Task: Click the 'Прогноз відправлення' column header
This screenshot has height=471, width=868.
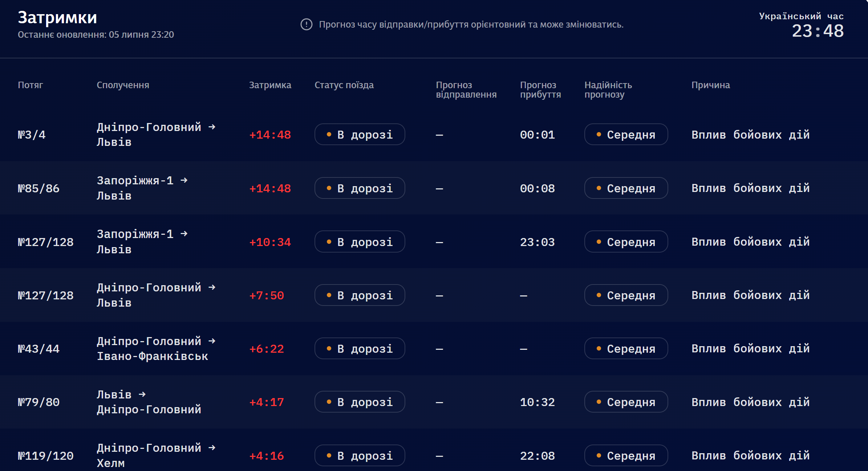Action: 466,90
